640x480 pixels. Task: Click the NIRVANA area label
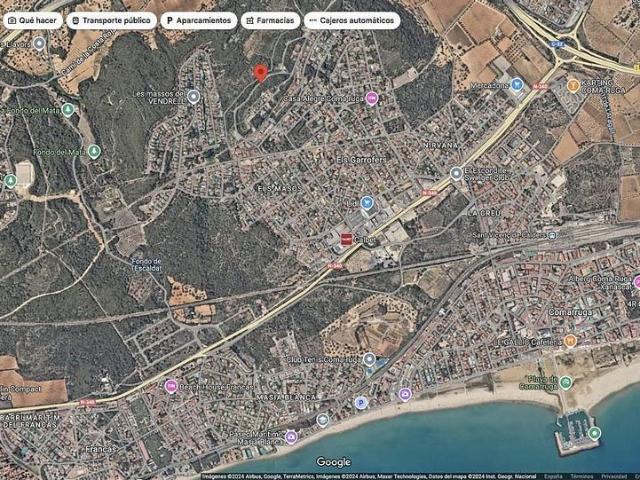440,145
